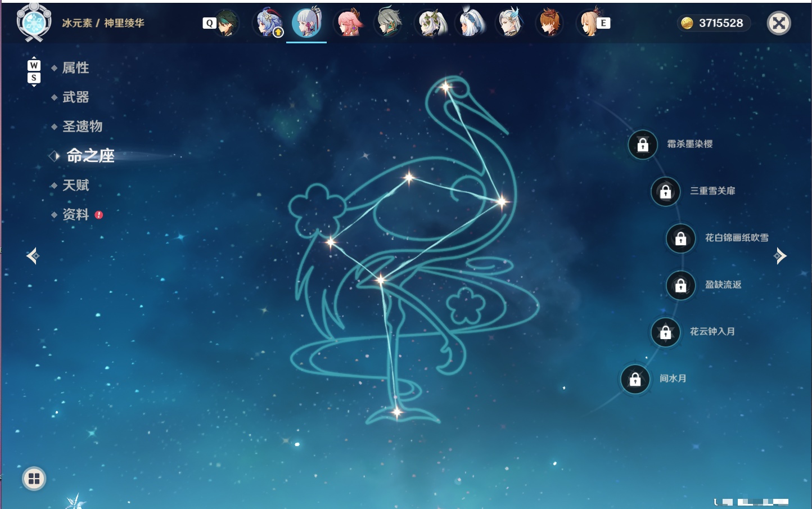Image resolution: width=812 pixels, height=509 pixels.
Task: Switch to the 圣遗物 artifacts tab
Action: [82, 127]
